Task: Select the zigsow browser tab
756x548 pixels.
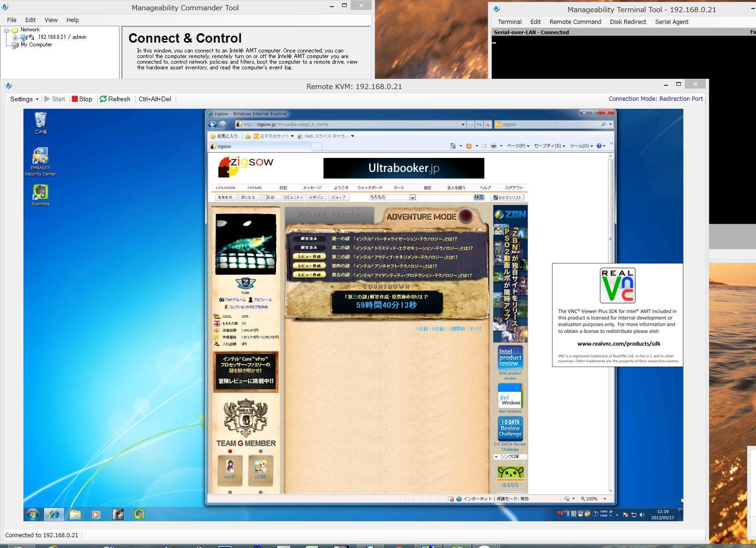Action: click(x=260, y=146)
